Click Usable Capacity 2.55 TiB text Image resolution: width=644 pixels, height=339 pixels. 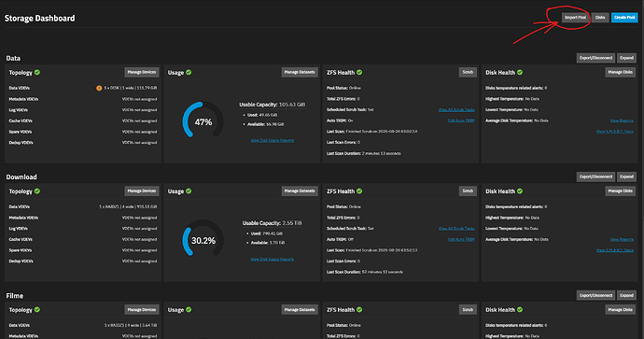[x=272, y=223]
